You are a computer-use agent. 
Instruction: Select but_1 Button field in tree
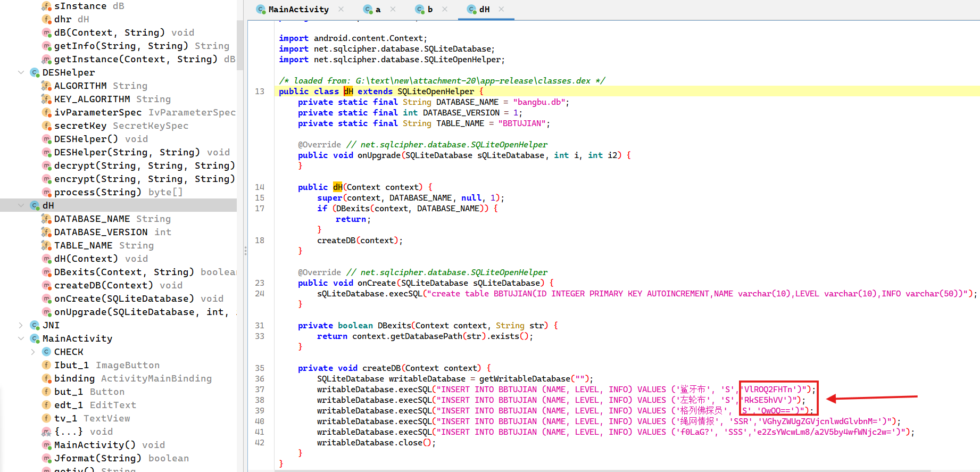pyautogui.click(x=89, y=392)
